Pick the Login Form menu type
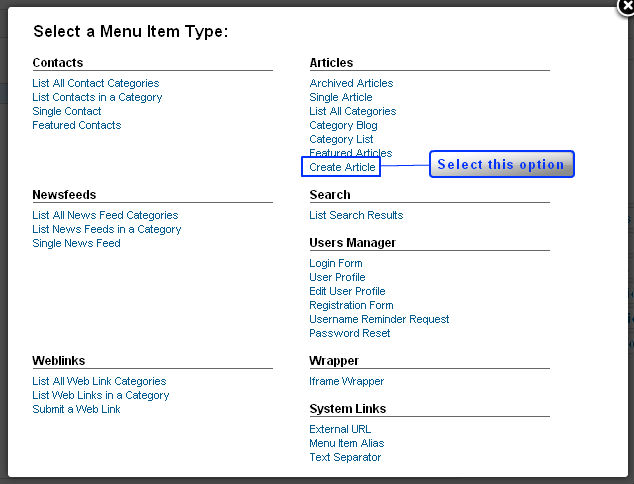Image resolution: width=634 pixels, height=484 pixels. pos(336,263)
